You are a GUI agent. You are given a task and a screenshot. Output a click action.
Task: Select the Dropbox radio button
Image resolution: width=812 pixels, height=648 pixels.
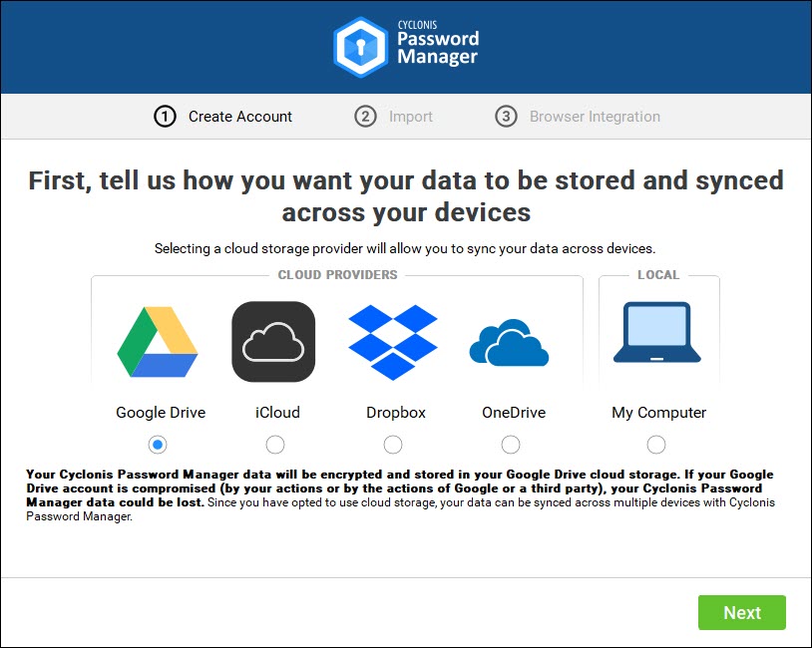(x=393, y=445)
